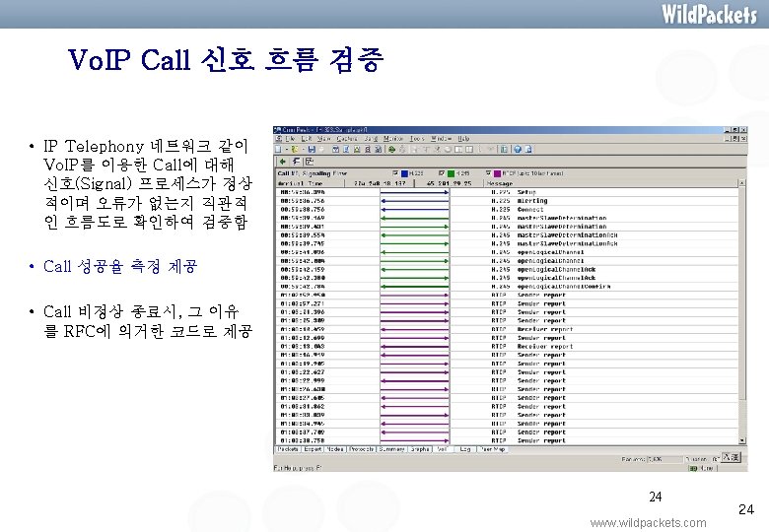Toggle the RTCP protocol checkbox

click(488, 173)
